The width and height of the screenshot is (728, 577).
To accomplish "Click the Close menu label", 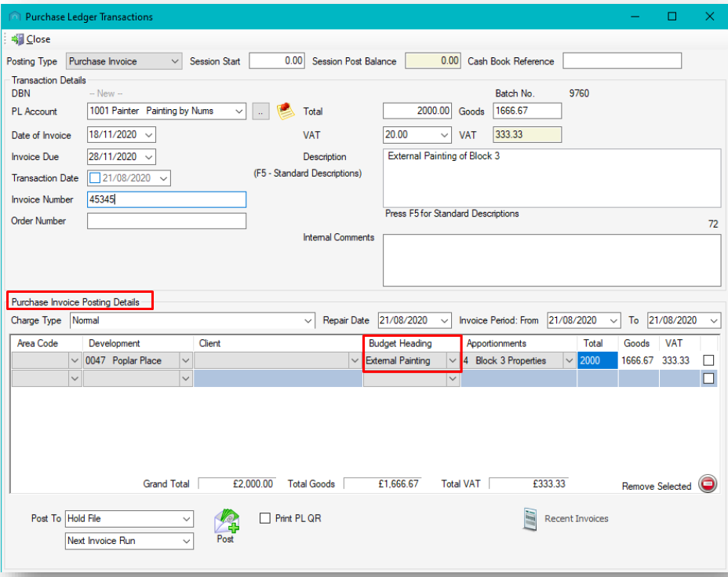I will (38, 39).
